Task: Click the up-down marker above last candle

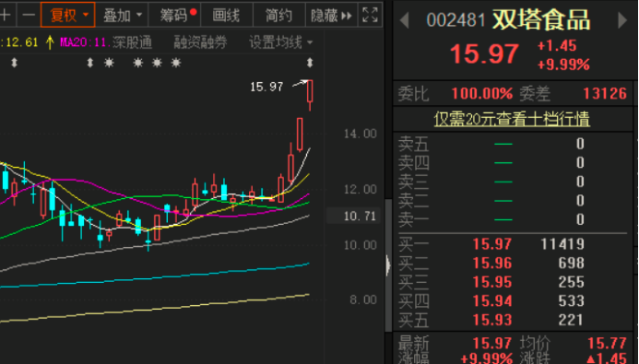Action: pos(310,63)
